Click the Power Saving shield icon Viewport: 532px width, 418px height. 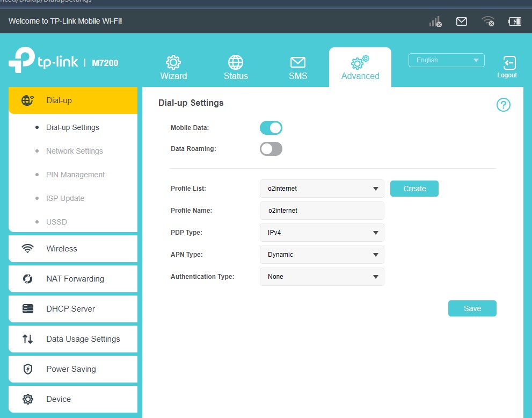[x=28, y=369]
